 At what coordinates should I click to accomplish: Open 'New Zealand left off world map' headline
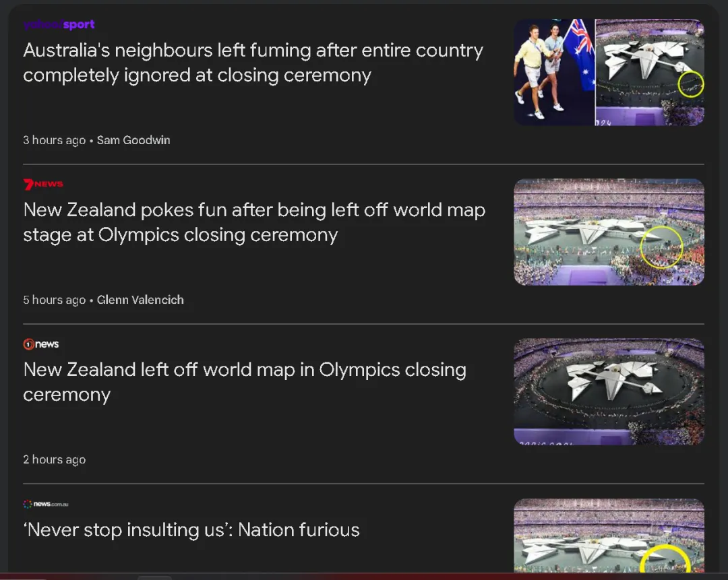coord(245,382)
